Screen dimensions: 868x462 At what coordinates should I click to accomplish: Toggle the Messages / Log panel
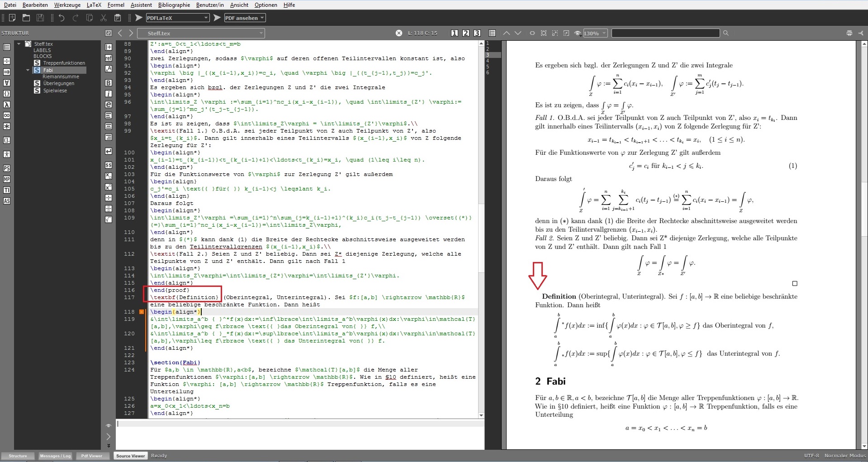[55, 456]
